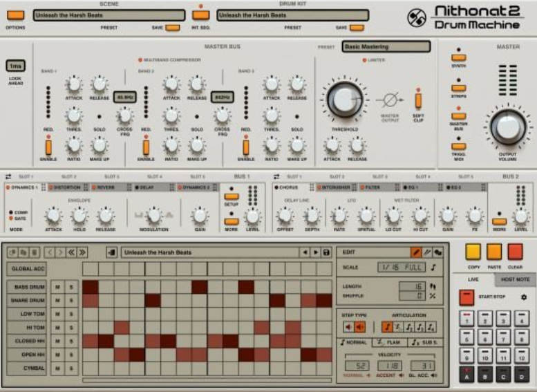Viewport: 537px width, 392px height.
Task: Click the double left chevron button
Action: (71, 252)
